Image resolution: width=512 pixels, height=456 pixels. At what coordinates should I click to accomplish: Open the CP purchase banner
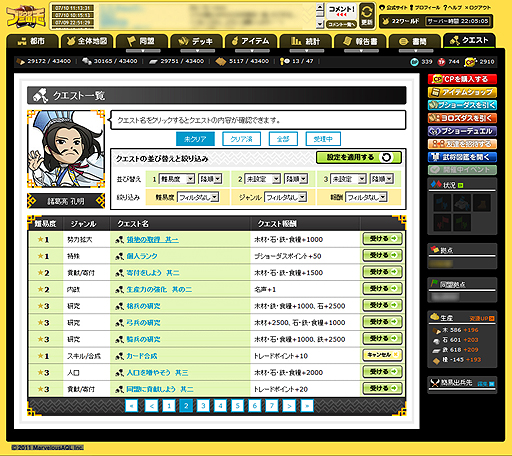(462, 79)
